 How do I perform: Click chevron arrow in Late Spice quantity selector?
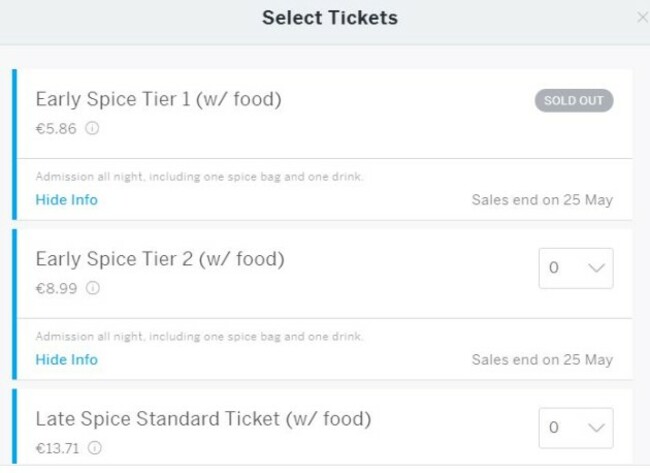[597, 428]
